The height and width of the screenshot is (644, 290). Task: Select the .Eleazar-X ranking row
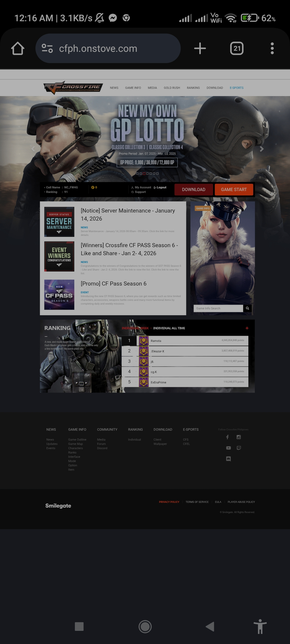[185, 351]
